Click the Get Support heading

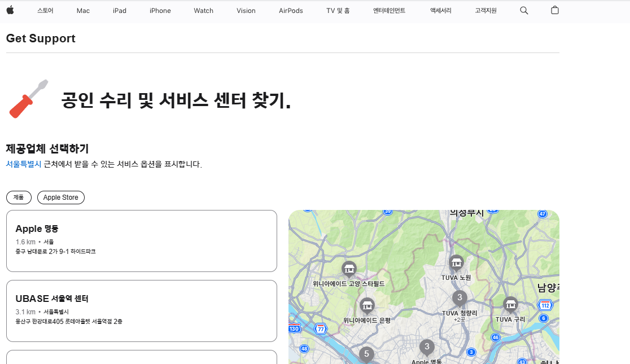click(x=41, y=38)
